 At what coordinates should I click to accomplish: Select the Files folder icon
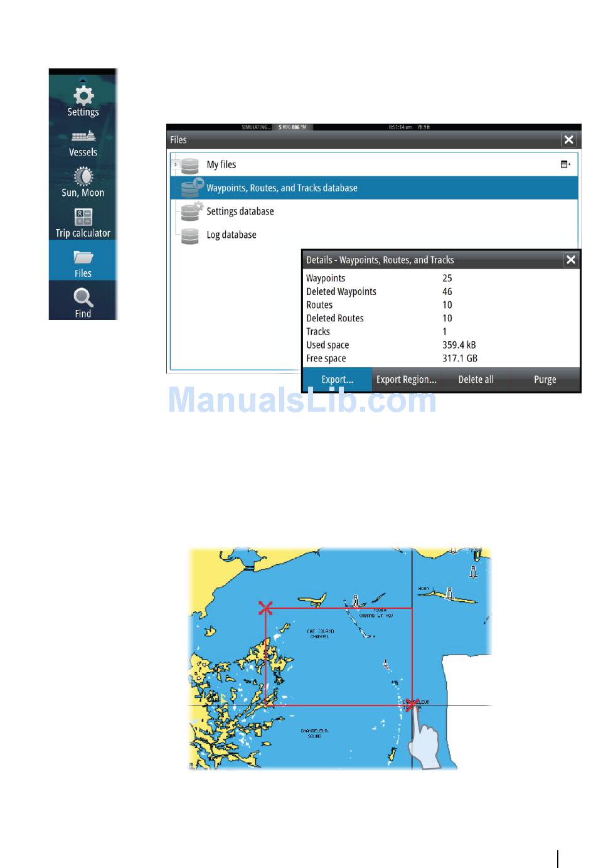(83, 257)
